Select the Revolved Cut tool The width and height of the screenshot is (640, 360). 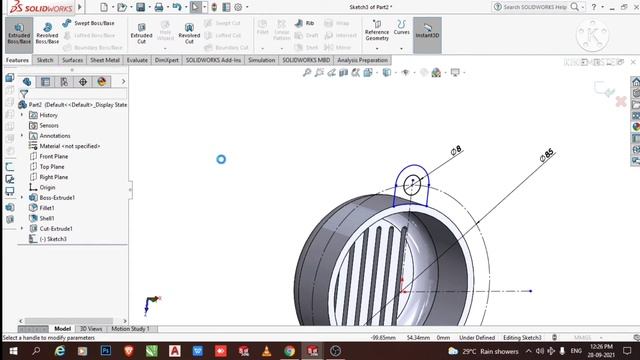coord(189,33)
